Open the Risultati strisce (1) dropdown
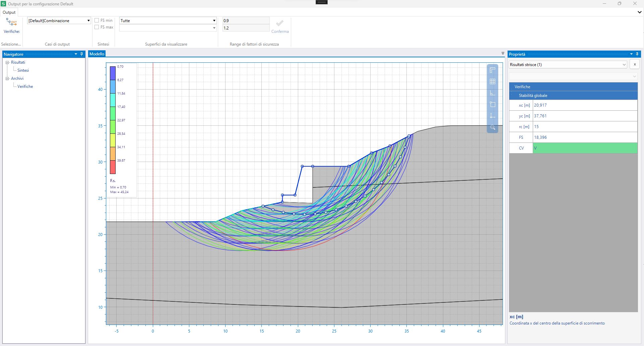This screenshot has height=346, width=644. coord(568,64)
